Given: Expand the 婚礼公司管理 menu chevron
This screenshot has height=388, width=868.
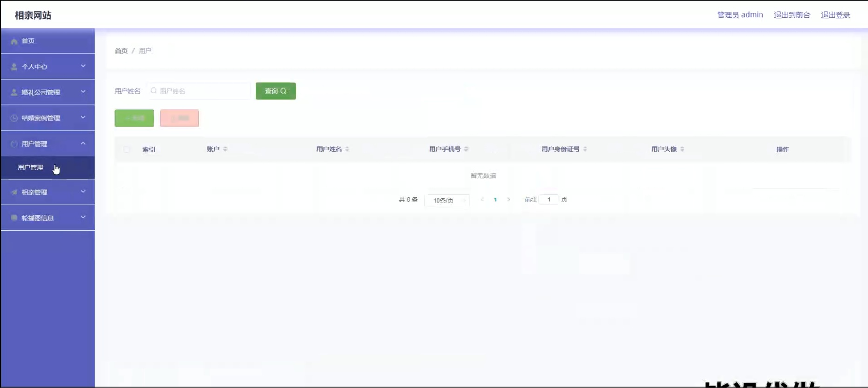Looking at the screenshot, I should pyautogui.click(x=83, y=92).
